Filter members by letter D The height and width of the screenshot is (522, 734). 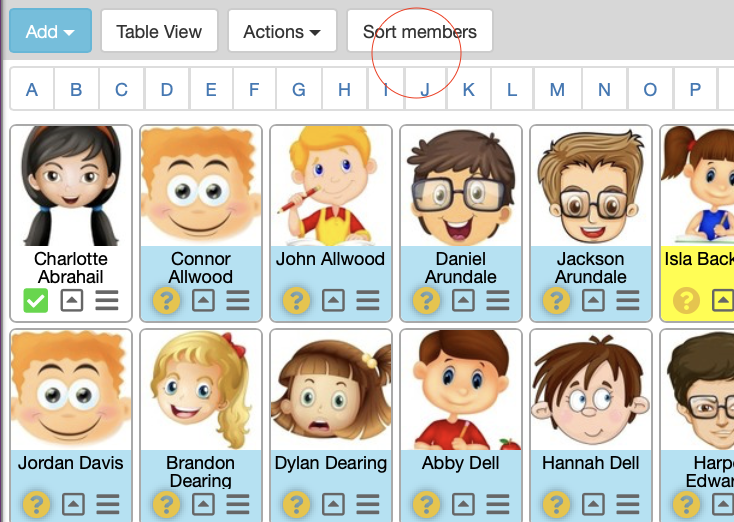[166, 90]
